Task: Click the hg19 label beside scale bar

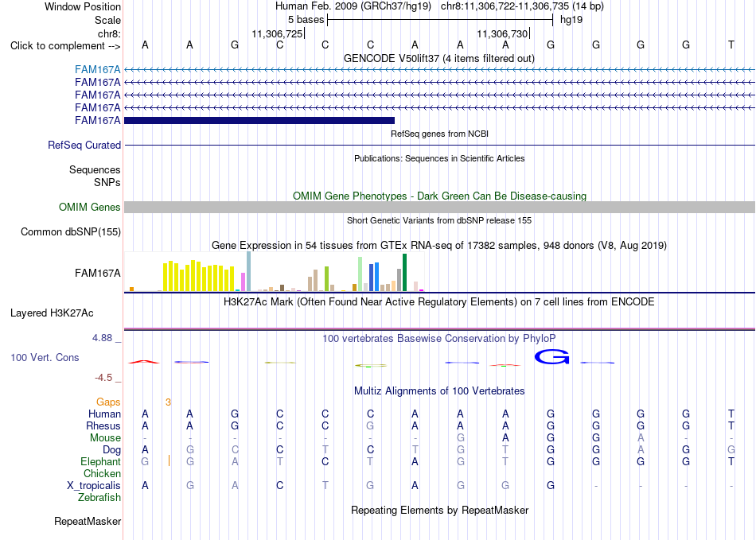Action: (x=571, y=20)
